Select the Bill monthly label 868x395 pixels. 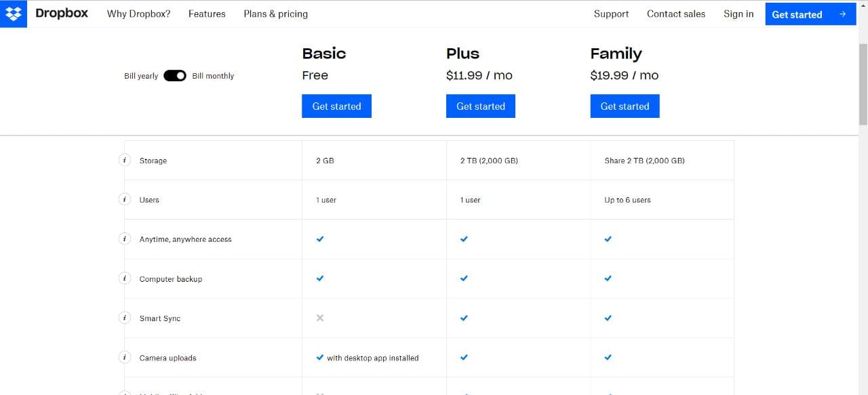(213, 76)
